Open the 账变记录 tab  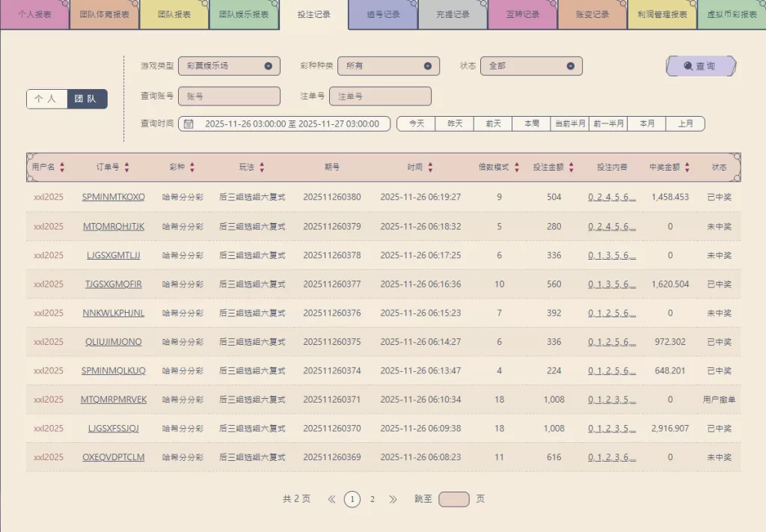point(592,14)
